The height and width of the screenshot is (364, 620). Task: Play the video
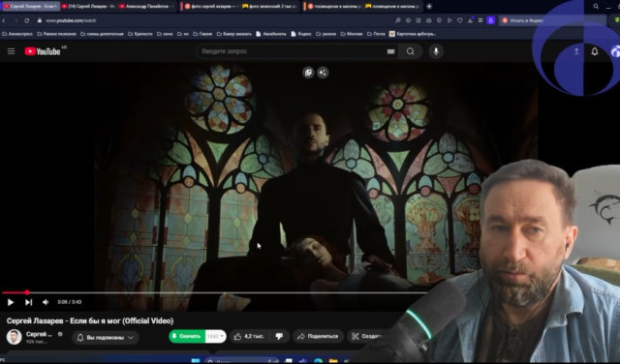coord(11,302)
